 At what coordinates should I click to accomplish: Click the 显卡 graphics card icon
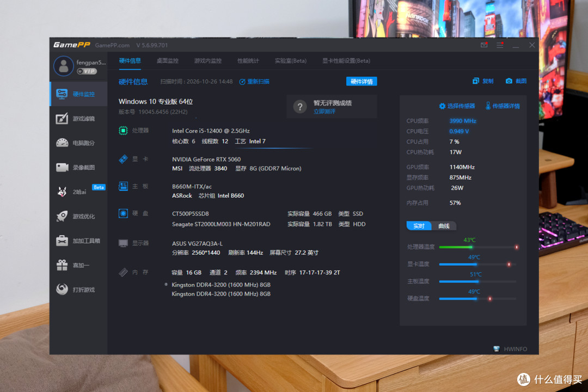click(123, 159)
